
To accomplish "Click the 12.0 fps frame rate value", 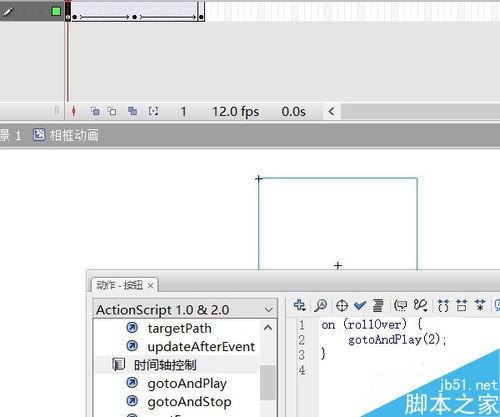I will pyautogui.click(x=235, y=112).
